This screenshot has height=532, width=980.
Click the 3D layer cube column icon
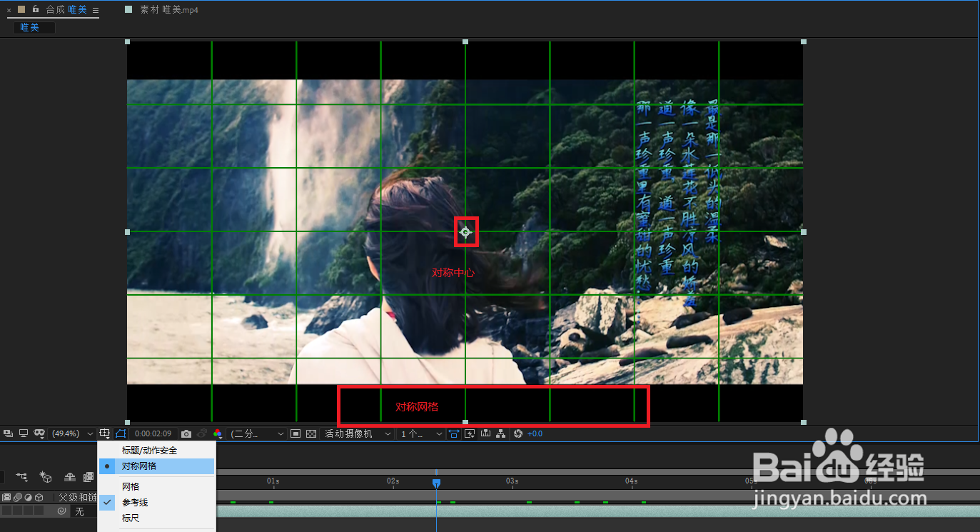click(x=39, y=497)
